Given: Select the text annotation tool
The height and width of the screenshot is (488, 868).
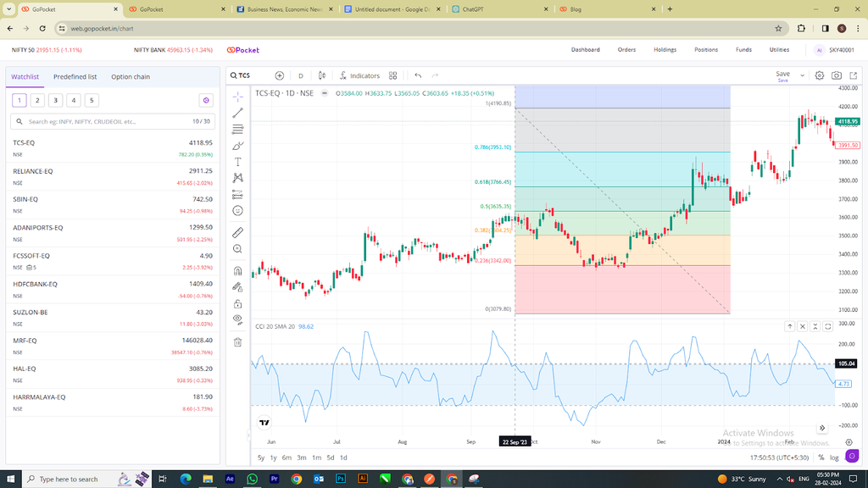Looking at the screenshot, I should click(237, 162).
